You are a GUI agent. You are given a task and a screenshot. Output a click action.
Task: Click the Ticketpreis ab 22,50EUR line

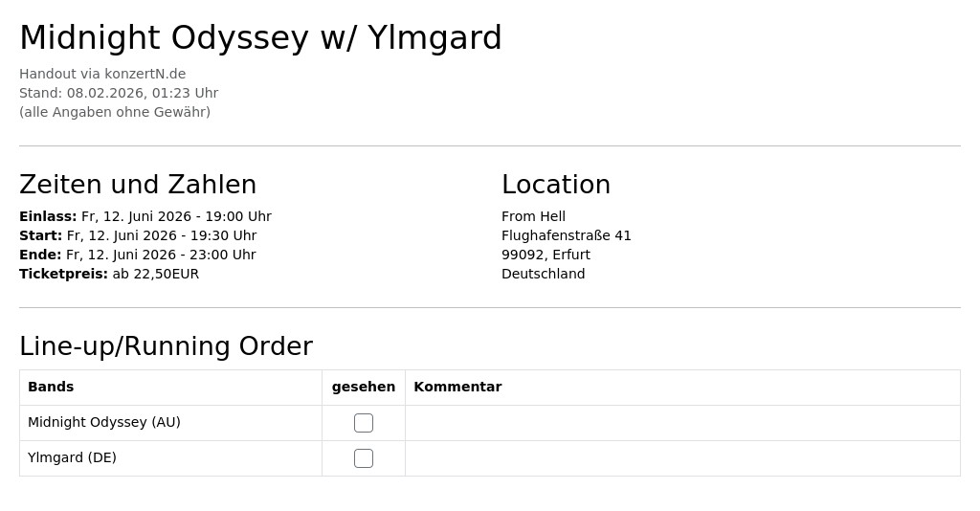pyautogui.click(x=109, y=275)
